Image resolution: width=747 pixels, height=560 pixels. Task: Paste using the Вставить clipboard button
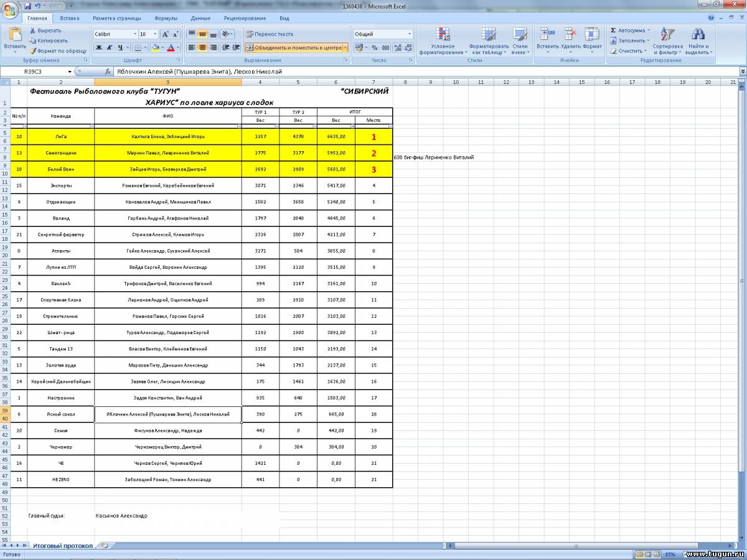(x=14, y=39)
